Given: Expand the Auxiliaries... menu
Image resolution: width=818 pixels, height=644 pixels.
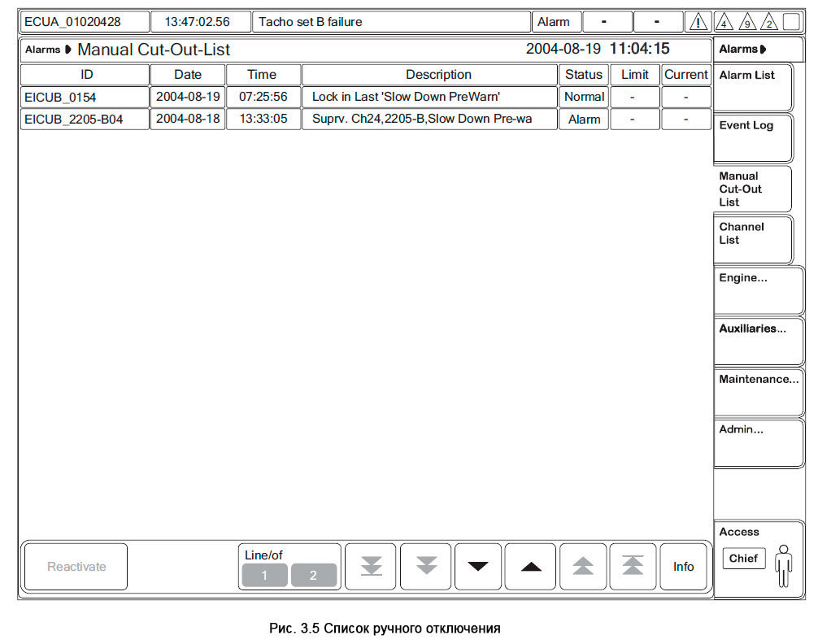Looking at the screenshot, I should pyautogui.click(x=758, y=342).
